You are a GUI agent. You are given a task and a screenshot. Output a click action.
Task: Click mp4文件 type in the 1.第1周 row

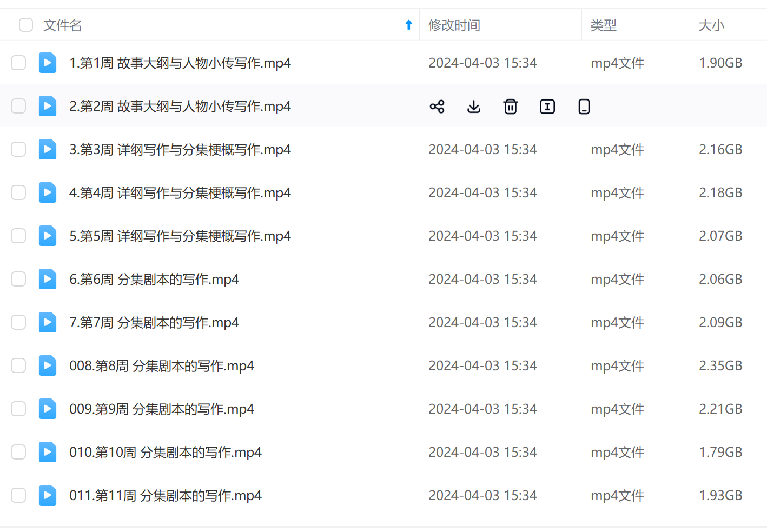point(617,63)
